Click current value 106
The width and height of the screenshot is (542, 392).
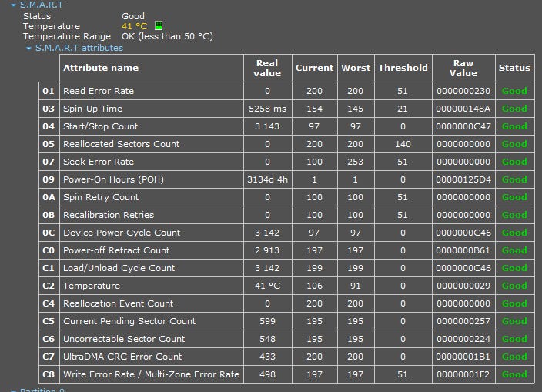click(x=314, y=286)
